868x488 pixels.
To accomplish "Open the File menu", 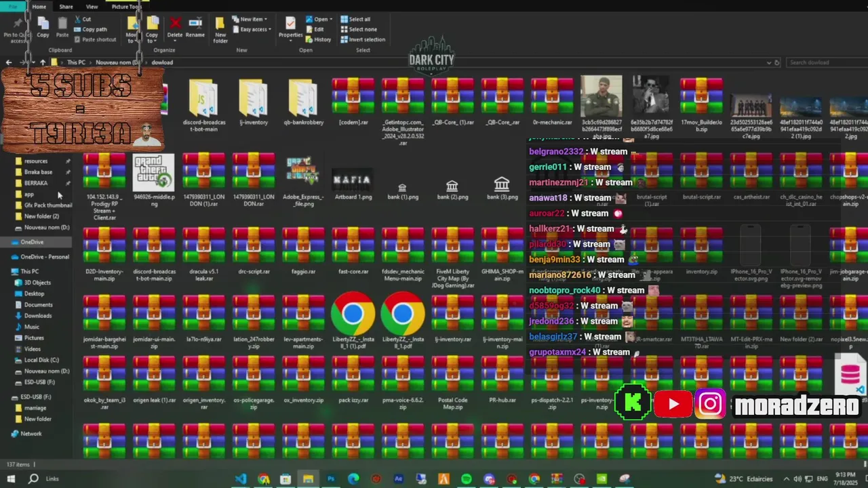I will [13, 7].
